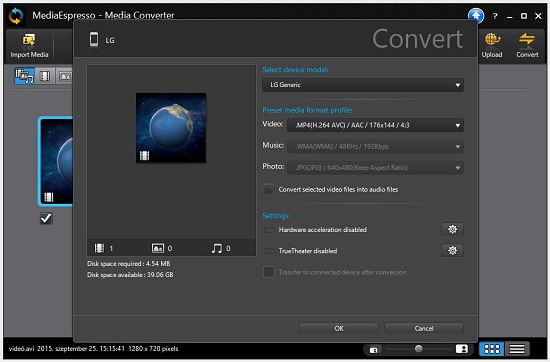Filter by video files icon
This screenshot has height=362, width=550.
[45, 76]
